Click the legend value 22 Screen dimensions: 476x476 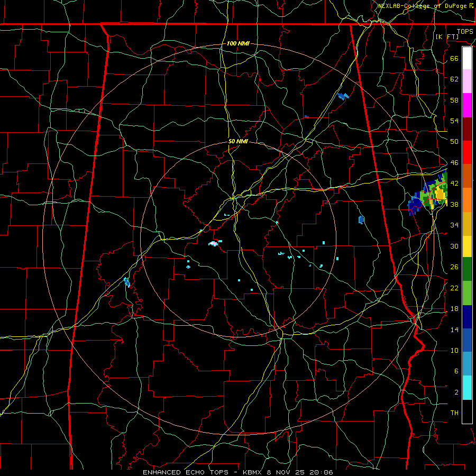click(x=454, y=288)
